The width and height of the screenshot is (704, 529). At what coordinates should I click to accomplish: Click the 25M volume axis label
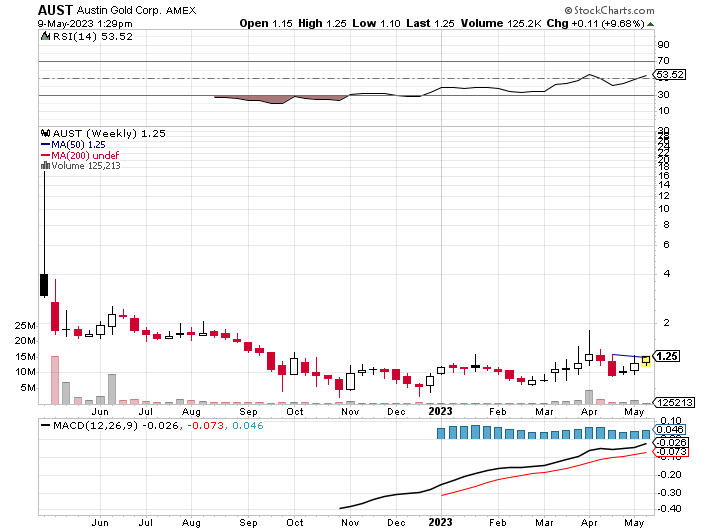pos(25,326)
